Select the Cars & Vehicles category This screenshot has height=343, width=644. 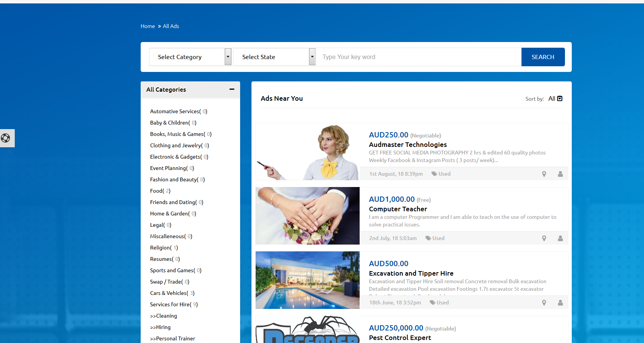click(169, 293)
